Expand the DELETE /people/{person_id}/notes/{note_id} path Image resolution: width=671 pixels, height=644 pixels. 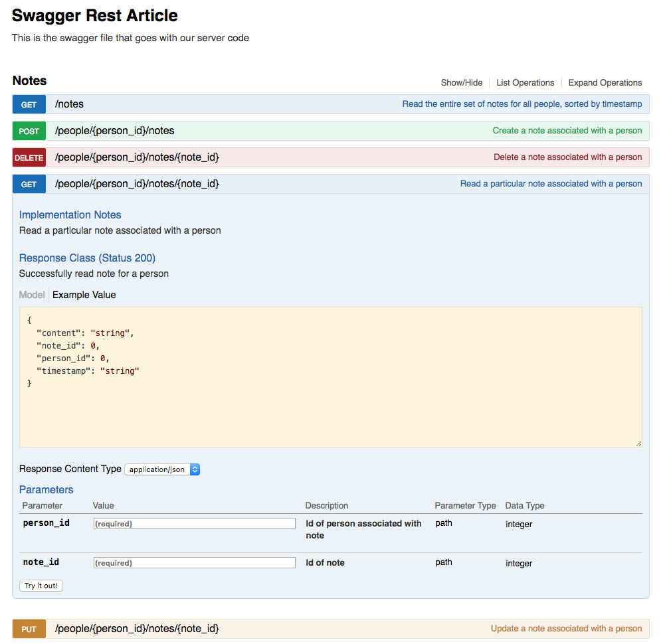tap(137, 157)
